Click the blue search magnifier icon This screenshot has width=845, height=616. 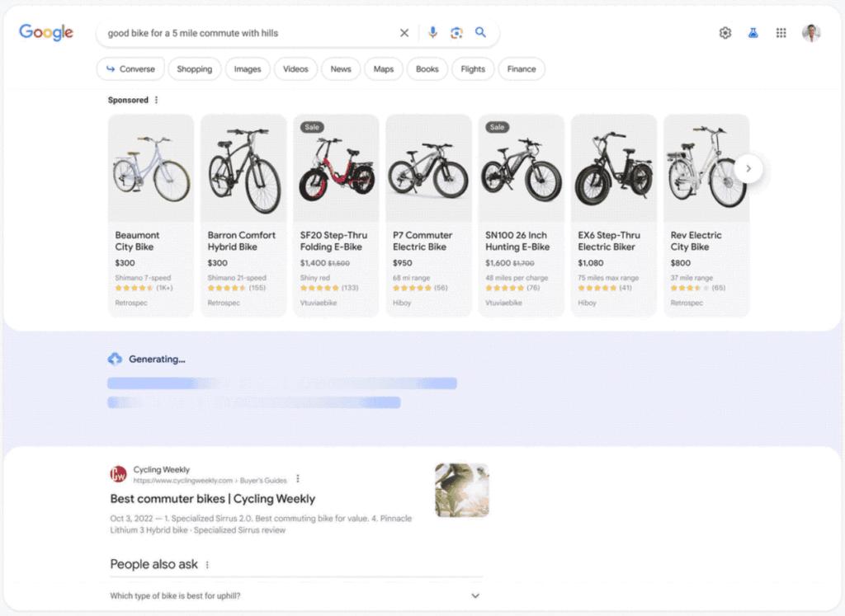pos(481,33)
